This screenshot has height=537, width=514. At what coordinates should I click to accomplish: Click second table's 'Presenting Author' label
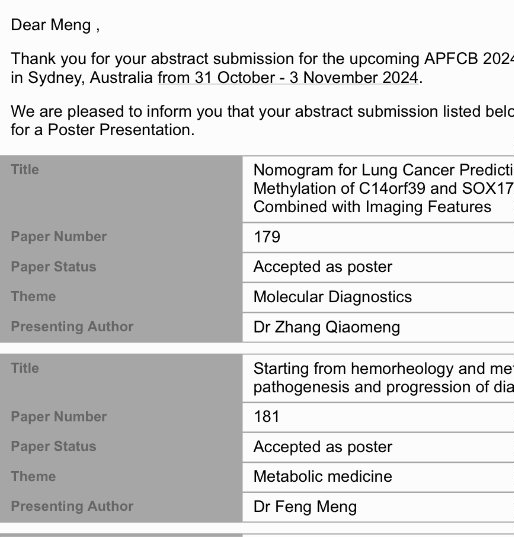72,506
